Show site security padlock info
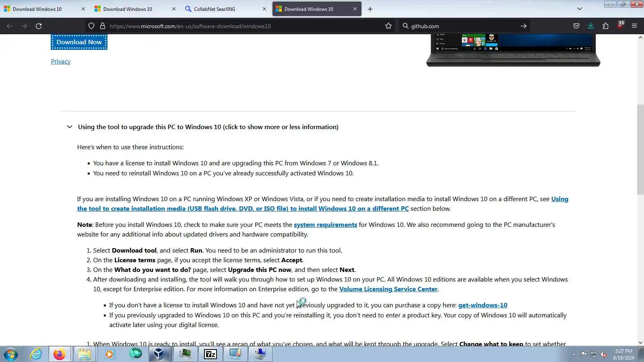 [103, 26]
